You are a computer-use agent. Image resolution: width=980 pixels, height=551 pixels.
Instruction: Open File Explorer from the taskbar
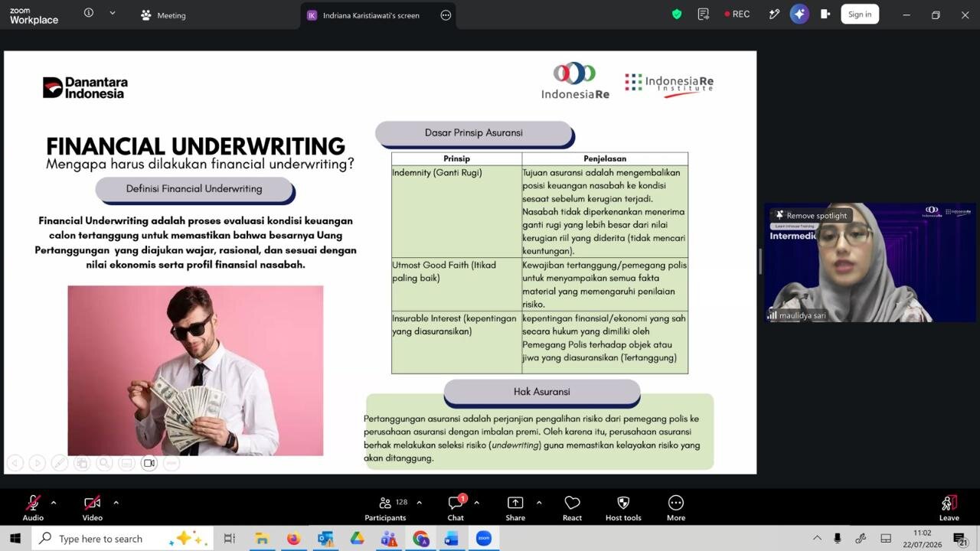262,539
